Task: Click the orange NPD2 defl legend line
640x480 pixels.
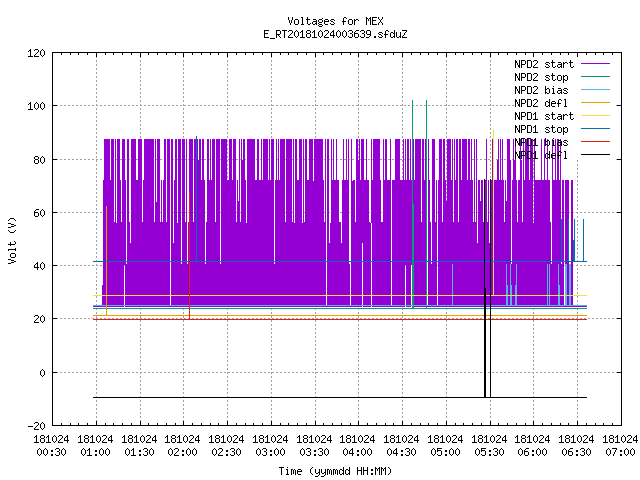Action: pyautogui.click(x=596, y=102)
